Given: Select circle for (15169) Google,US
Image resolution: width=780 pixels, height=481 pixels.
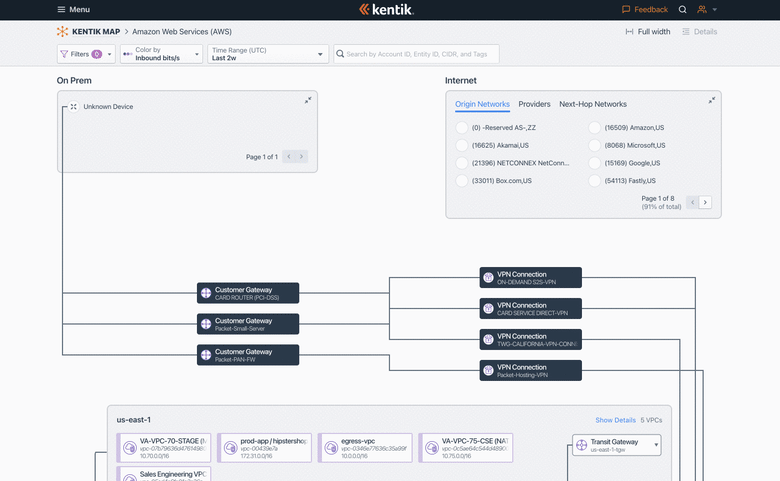Looking at the screenshot, I should point(594,163).
